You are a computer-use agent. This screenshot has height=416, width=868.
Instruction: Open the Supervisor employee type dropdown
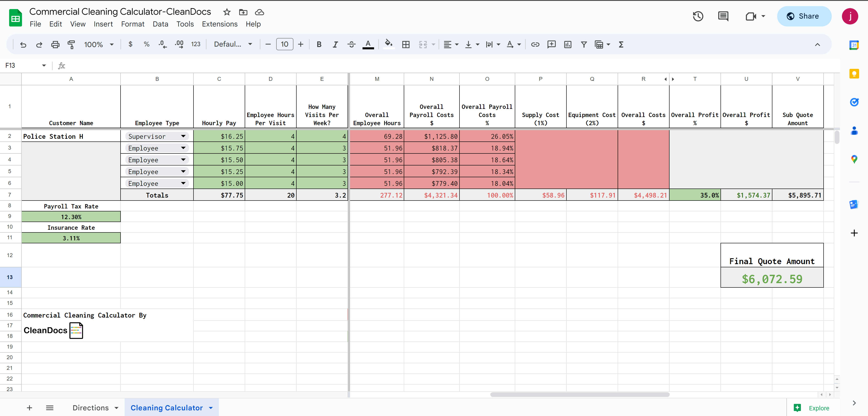click(183, 136)
